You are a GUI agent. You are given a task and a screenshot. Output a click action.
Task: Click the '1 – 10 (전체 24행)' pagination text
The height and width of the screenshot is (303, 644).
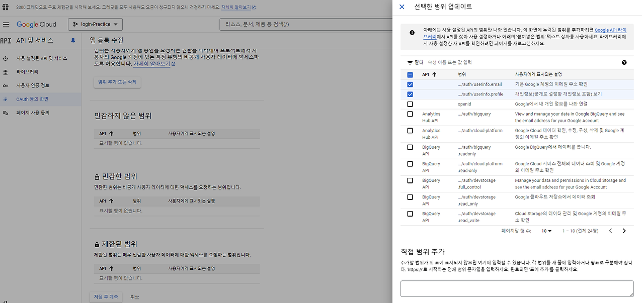pos(580,231)
